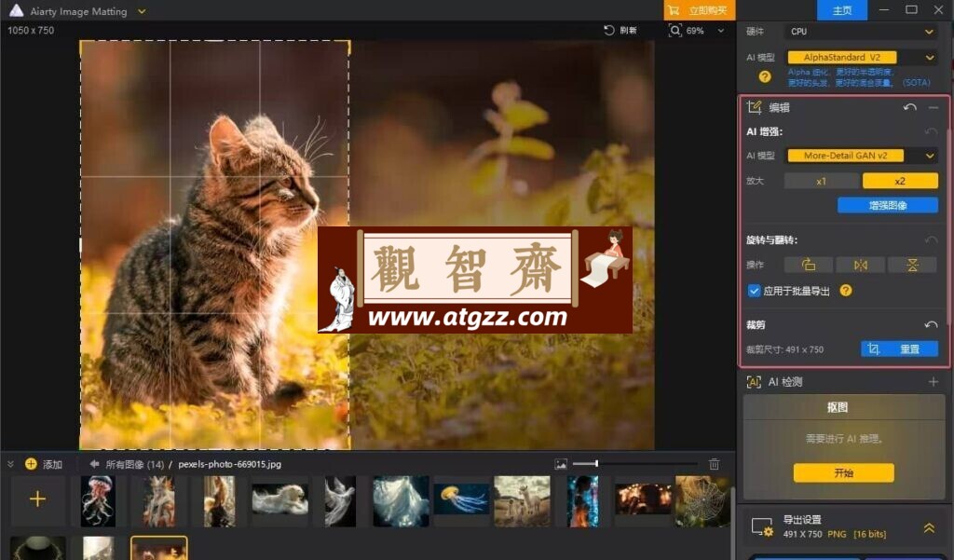Select x1 upscale option
This screenshot has height=560, width=954.
click(822, 181)
